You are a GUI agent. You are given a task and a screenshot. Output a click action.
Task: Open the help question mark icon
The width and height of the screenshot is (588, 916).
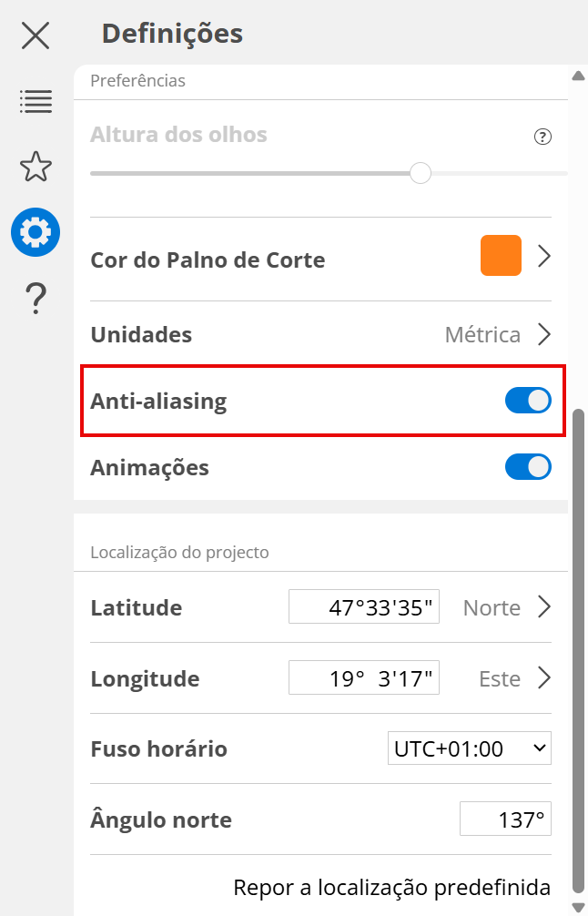coord(35,298)
